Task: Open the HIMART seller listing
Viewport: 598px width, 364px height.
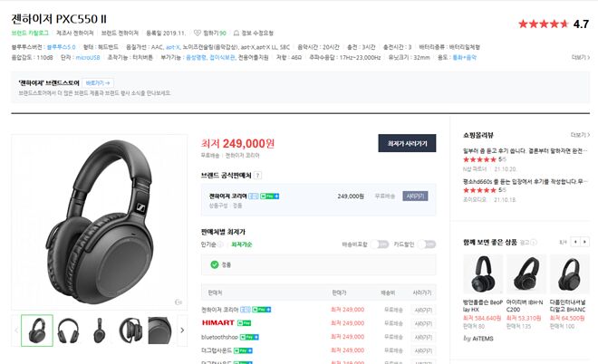Action: 218,323
